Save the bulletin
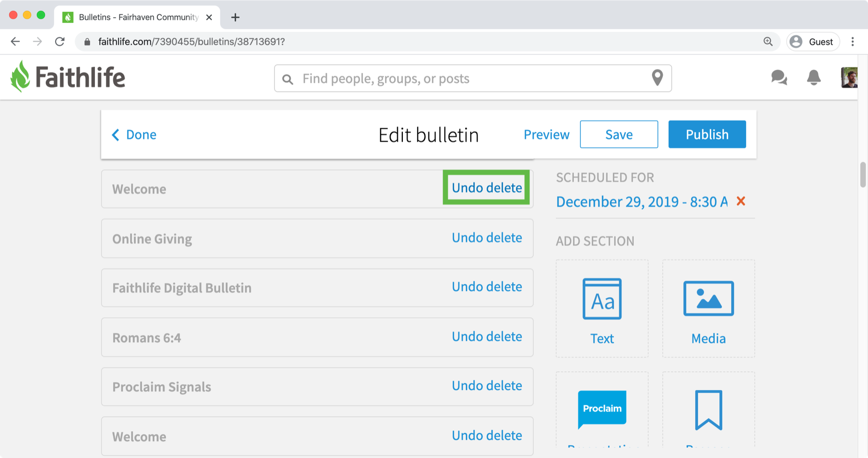The height and width of the screenshot is (458, 868). tap(619, 134)
